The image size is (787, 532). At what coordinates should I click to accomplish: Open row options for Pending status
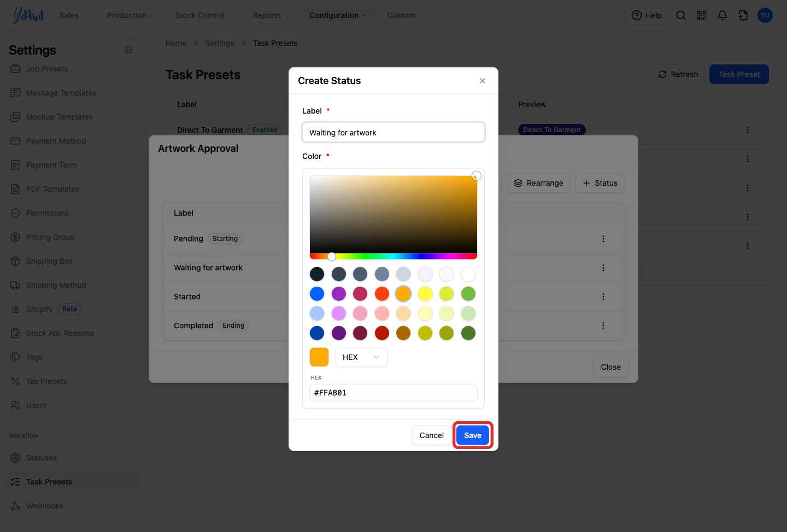point(603,239)
